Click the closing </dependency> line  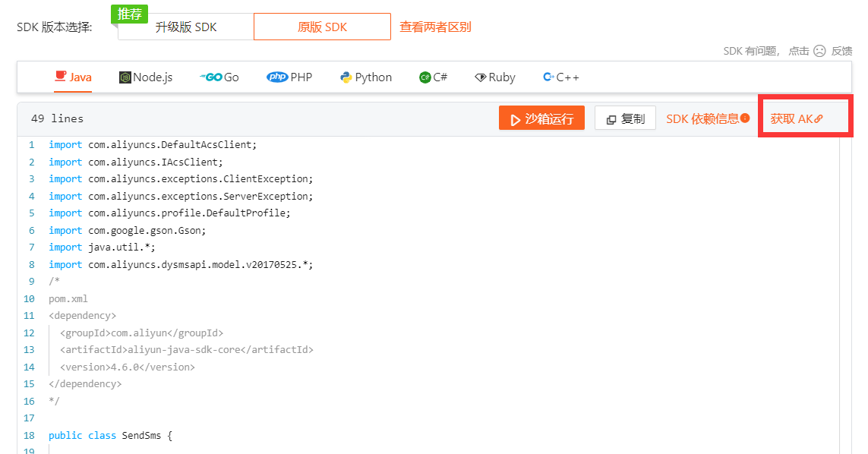85,384
